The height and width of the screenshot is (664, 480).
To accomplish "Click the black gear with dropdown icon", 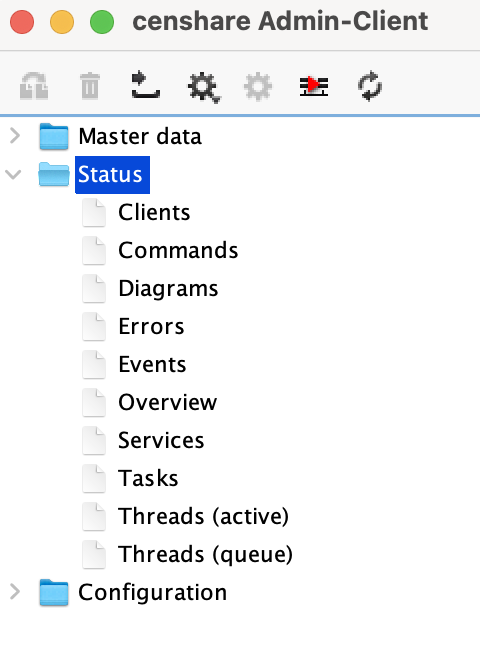I will tap(204, 88).
